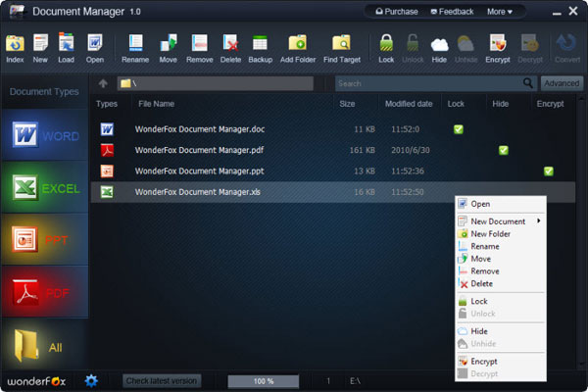Toggle Lock checkbox for the .doc file
Image resolution: width=588 pixels, height=392 pixels.
tap(459, 129)
